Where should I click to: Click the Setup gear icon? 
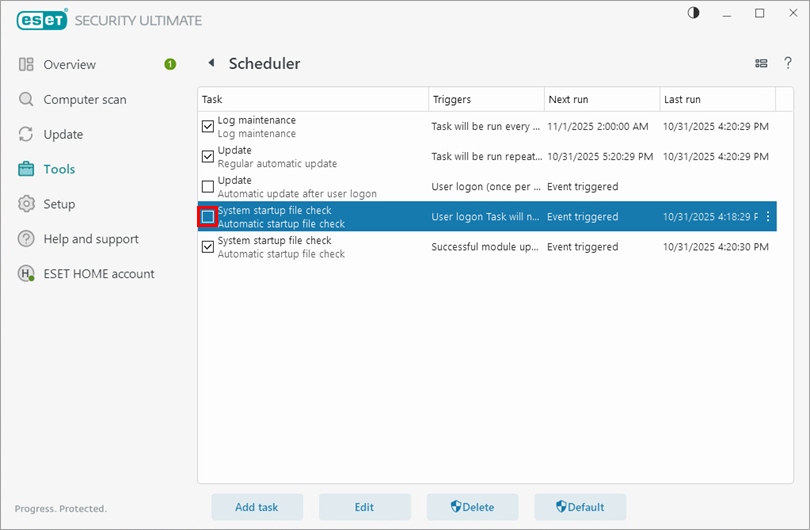pyautogui.click(x=26, y=204)
